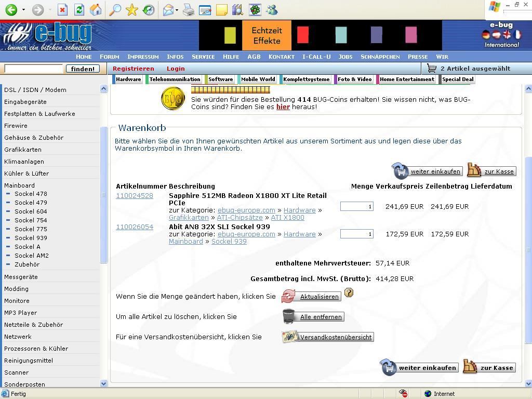Open Sockel AM2 in sidebar list
The height and width of the screenshot is (399, 532).
point(32,256)
